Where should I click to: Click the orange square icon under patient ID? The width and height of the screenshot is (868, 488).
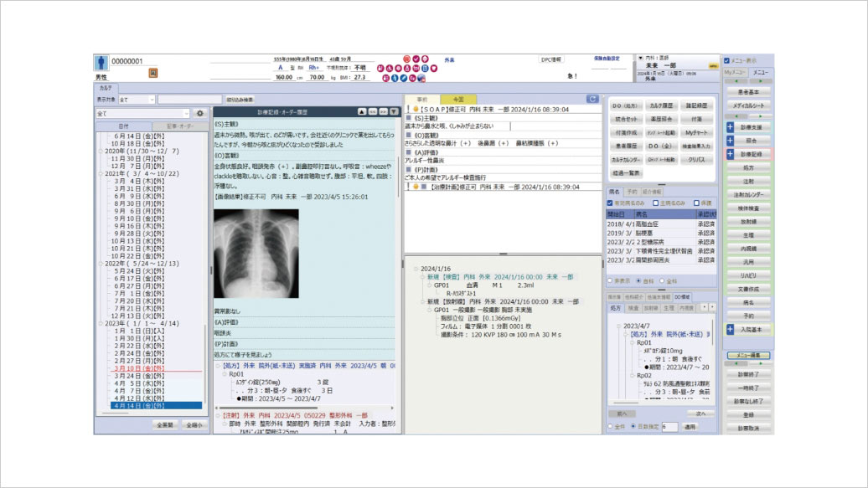point(153,74)
